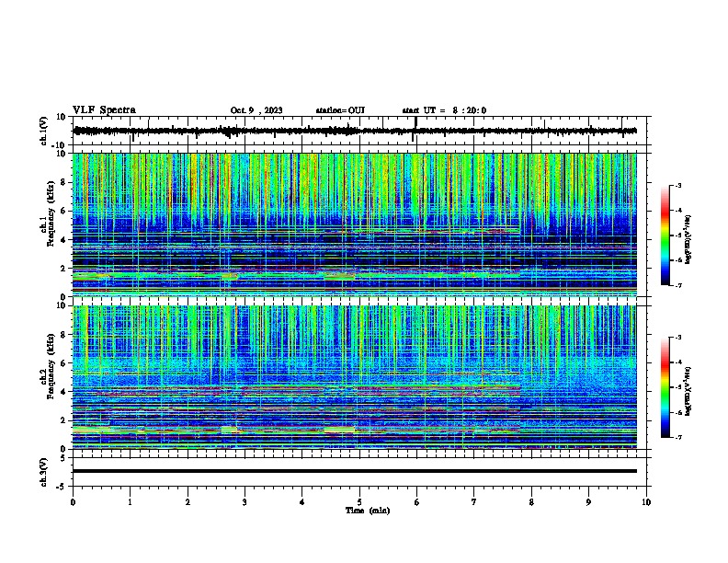Click the time axis tick label "5"
This screenshot has width=728, height=563.
point(359,502)
